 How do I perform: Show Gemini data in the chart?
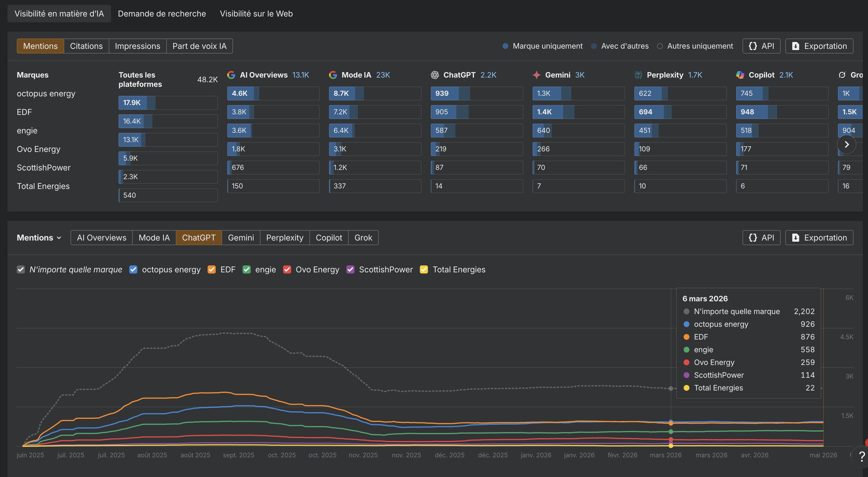coord(241,238)
